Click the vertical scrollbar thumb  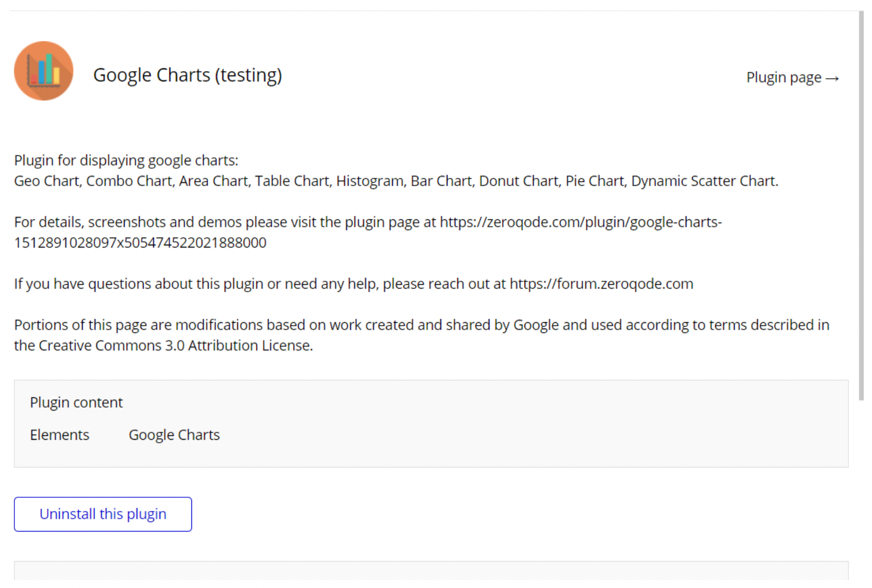[x=861, y=205]
